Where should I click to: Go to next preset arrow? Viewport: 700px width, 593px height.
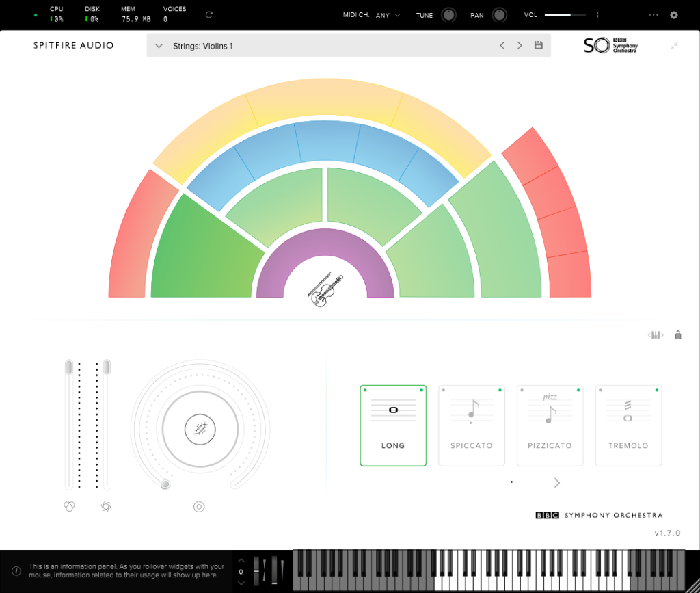520,46
